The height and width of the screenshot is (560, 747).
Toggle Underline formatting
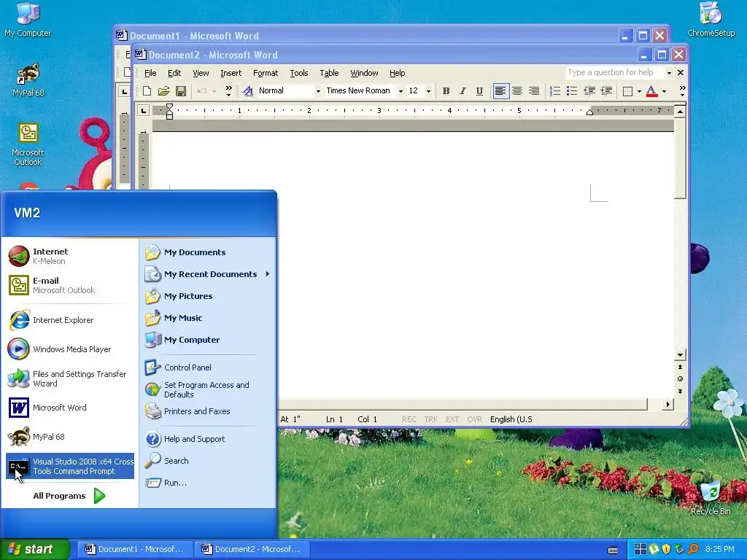pos(479,91)
